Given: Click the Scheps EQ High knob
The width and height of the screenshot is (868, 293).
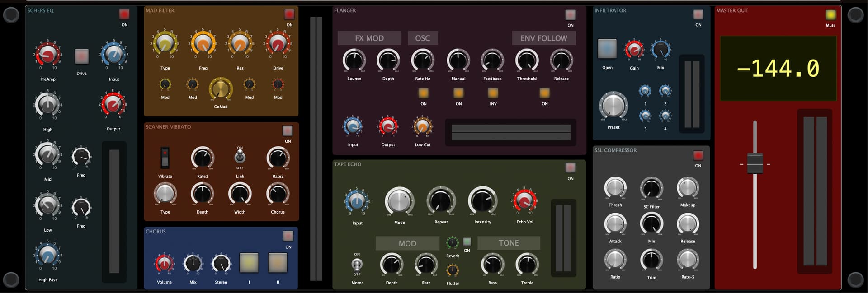Looking at the screenshot, I should coord(47,105).
